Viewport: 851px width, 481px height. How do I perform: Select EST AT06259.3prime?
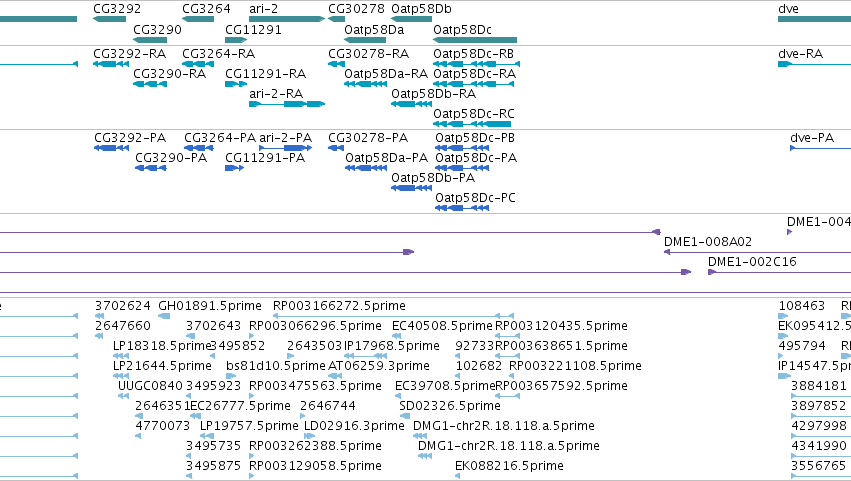(379, 366)
